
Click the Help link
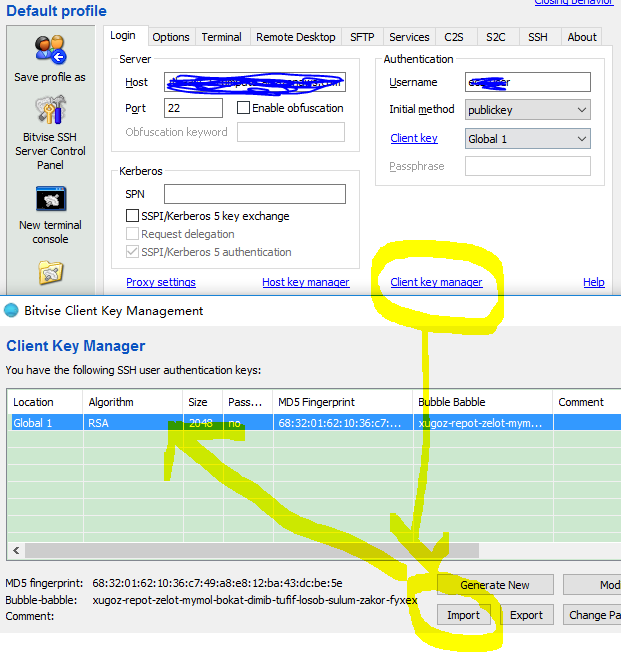(594, 282)
